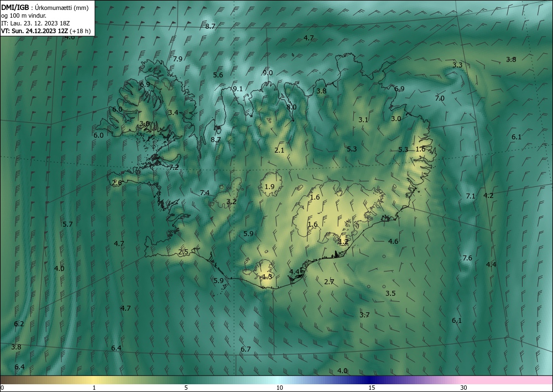This screenshot has width=553, height=392.
Task: Select the 7.1 value on the map
Action: click(471, 196)
